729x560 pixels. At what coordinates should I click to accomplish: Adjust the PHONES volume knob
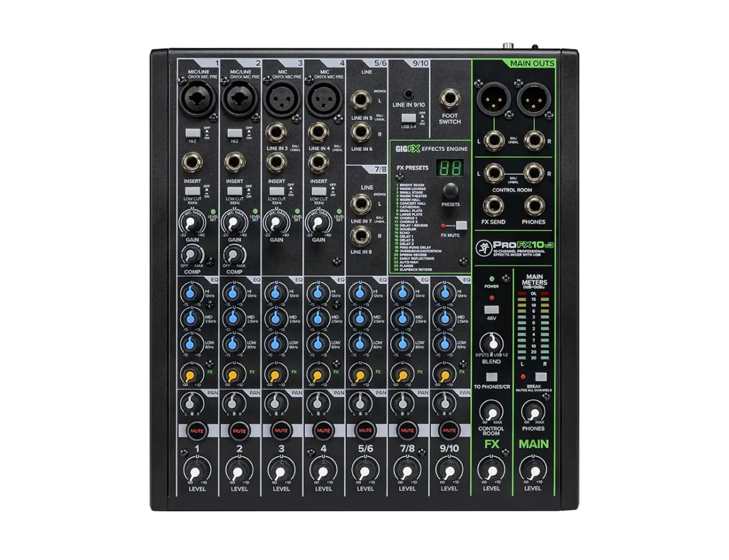pyautogui.click(x=533, y=412)
